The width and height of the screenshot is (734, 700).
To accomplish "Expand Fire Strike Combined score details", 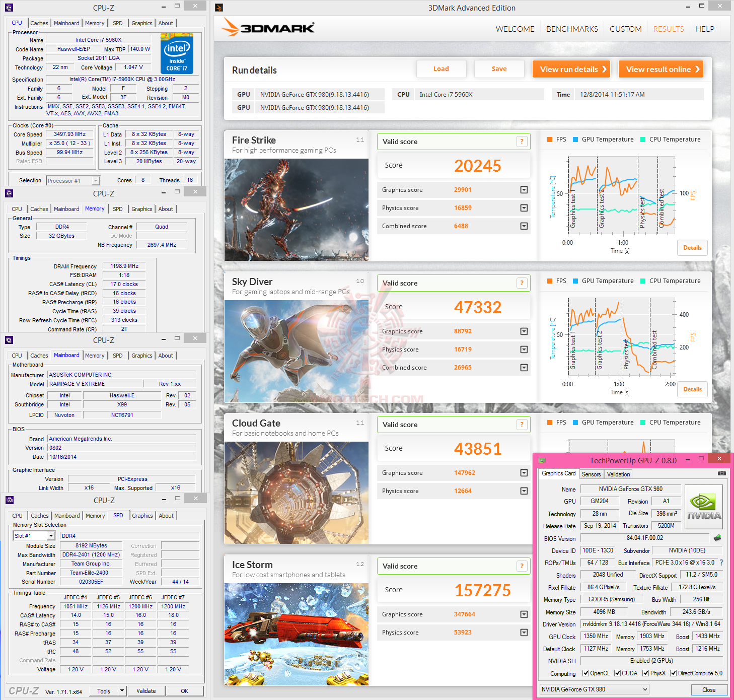I will point(524,226).
